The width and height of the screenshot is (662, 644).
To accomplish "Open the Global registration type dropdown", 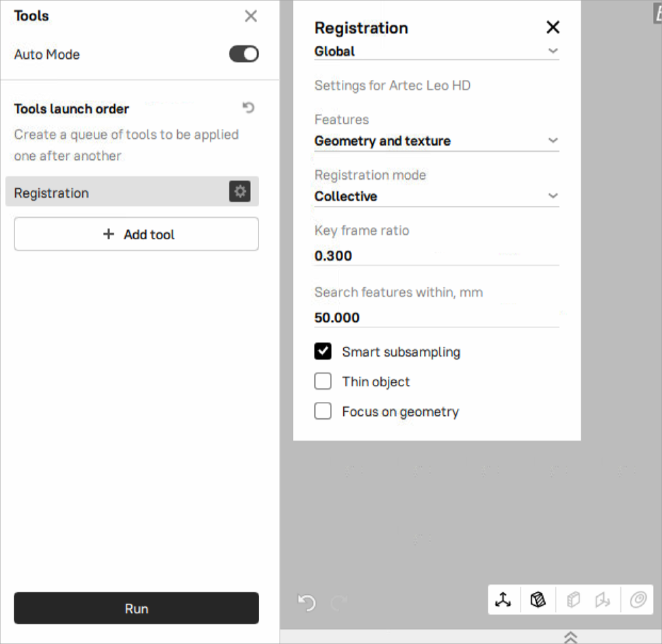I will 436,51.
